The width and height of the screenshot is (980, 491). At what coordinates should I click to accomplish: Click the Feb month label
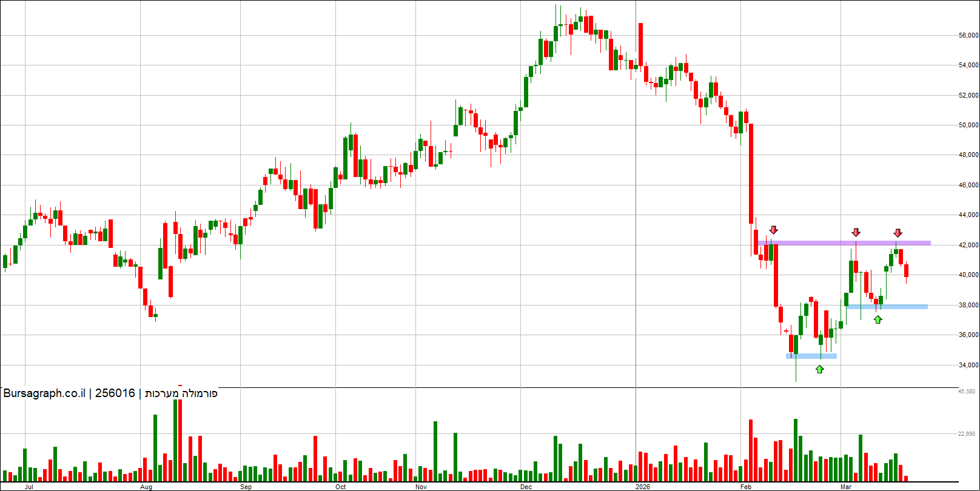746,487
